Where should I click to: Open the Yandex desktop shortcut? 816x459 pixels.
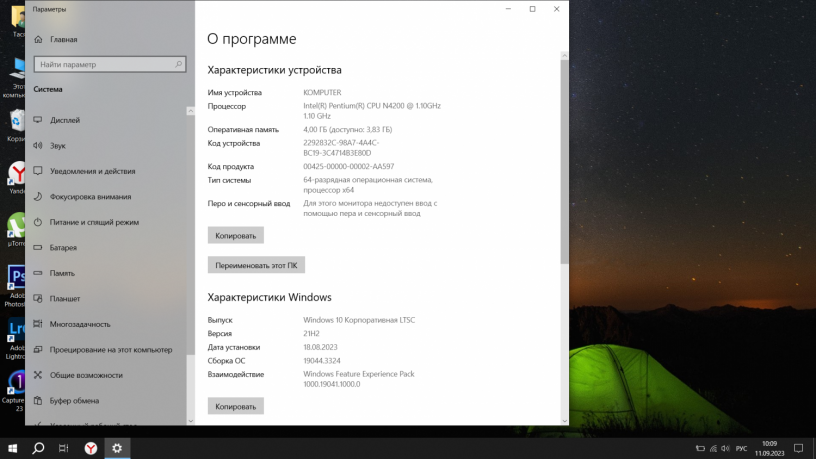coord(17,178)
